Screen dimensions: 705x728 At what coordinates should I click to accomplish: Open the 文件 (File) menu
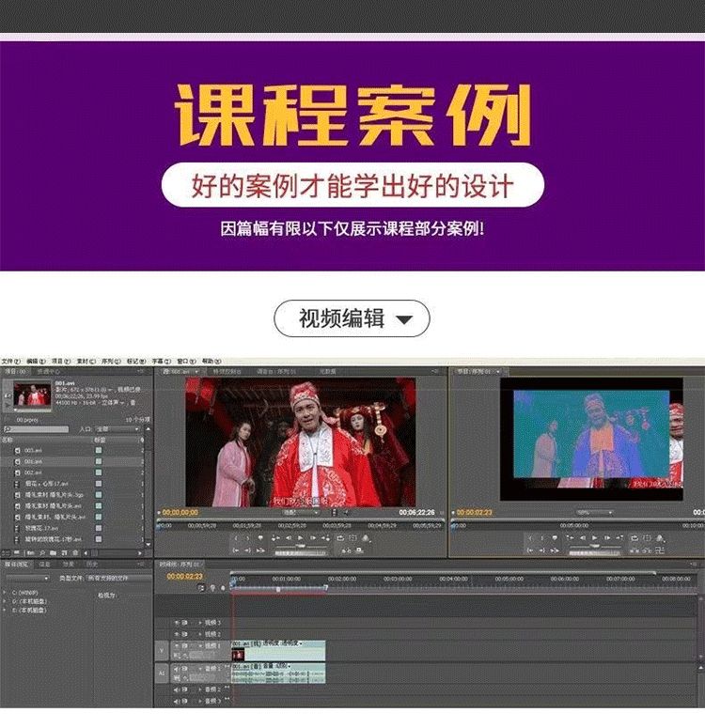point(10,361)
